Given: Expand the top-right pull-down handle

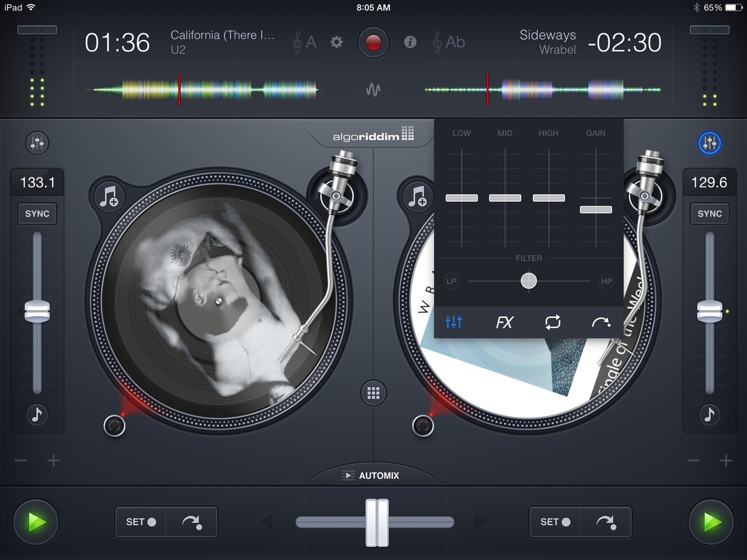Looking at the screenshot, I should point(710,30).
